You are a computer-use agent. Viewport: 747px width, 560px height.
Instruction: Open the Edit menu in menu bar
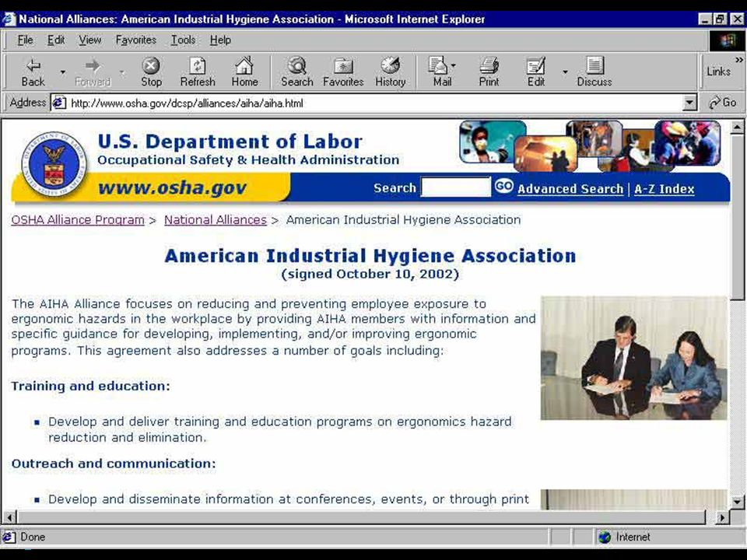coord(56,40)
